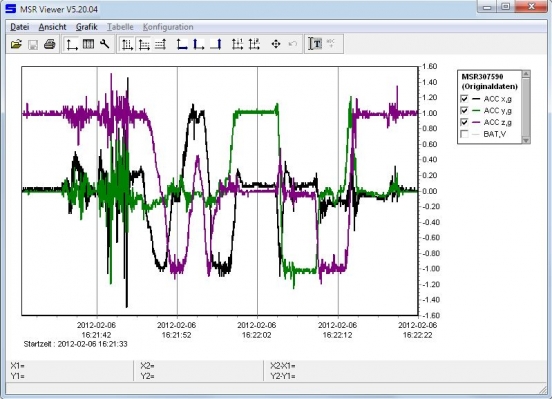
Task: Select the graph axes view icon
Action: (x=72, y=44)
